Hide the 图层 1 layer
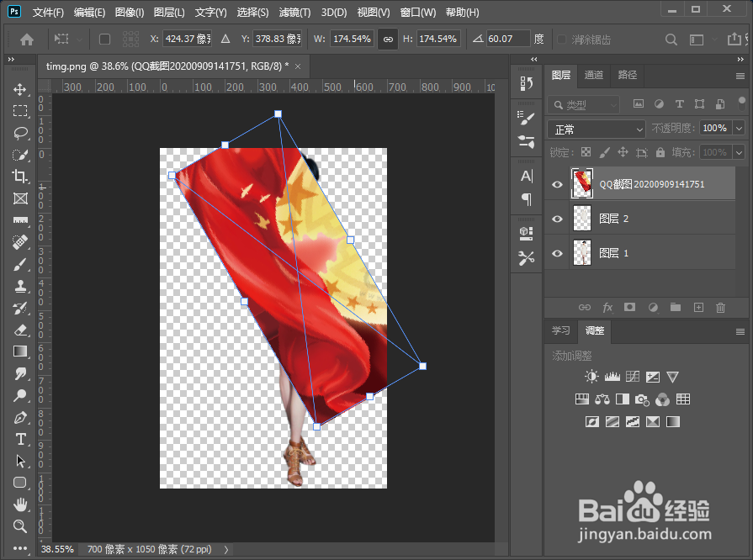This screenshot has height=560, width=753. click(x=557, y=253)
